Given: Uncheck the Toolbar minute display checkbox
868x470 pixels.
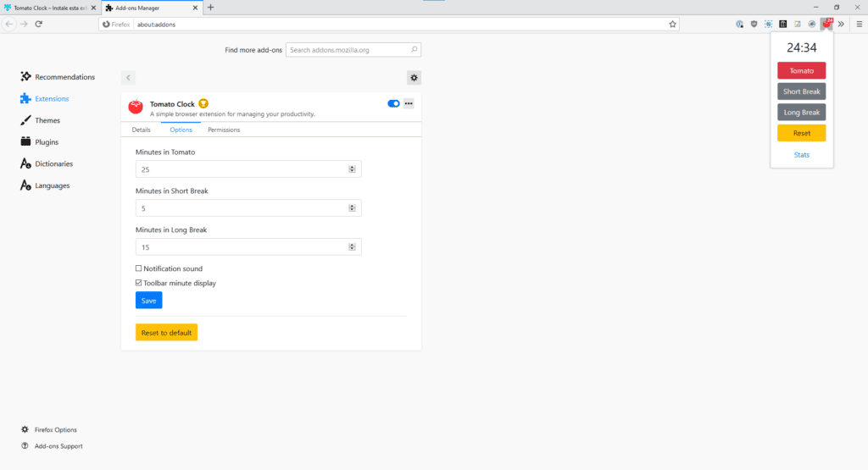Looking at the screenshot, I should point(138,283).
